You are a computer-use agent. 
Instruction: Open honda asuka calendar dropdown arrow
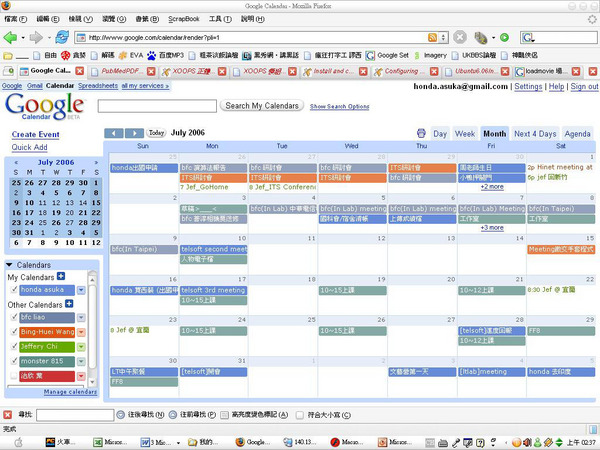coord(81,290)
